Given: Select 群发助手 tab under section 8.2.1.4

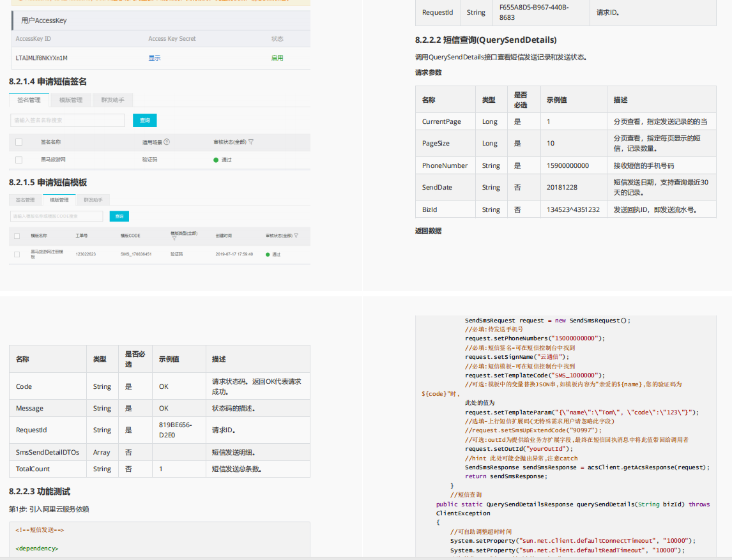Looking at the screenshot, I should (112, 100).
